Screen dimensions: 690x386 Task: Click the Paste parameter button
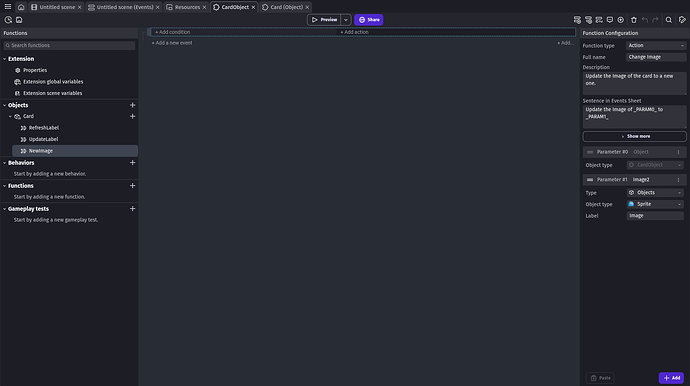(x=600, y=378)
